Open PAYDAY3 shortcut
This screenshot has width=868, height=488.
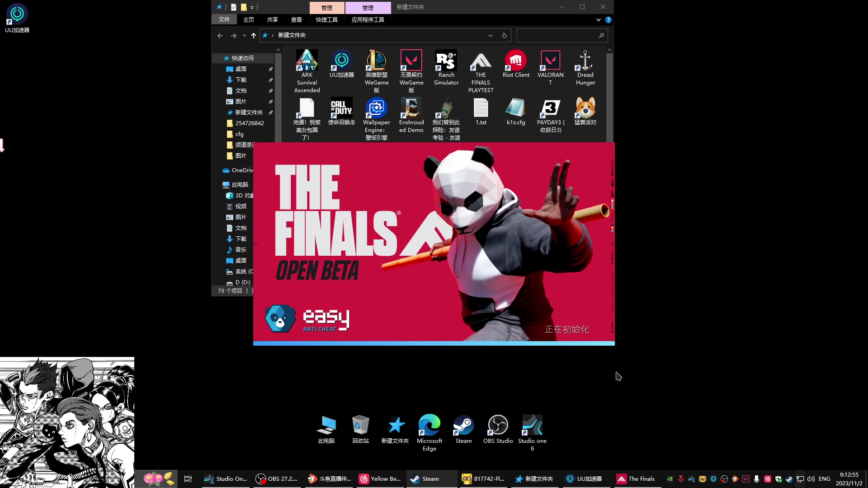(x=550, y=115)
